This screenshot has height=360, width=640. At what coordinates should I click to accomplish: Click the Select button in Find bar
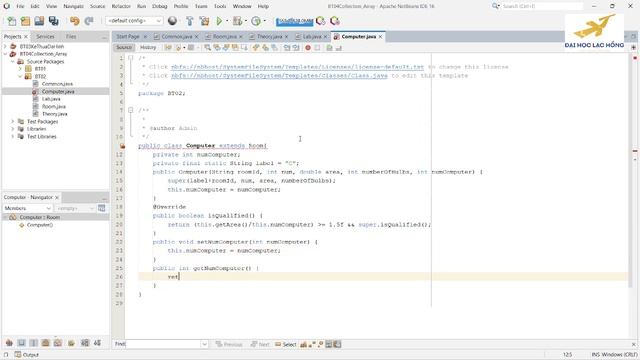click(286, 344)
